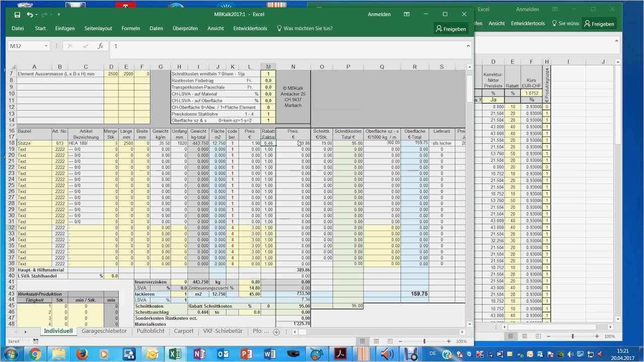Click the macro record icon in status bar
Viewport: 644px width, 362px height.
coord(36,341)
